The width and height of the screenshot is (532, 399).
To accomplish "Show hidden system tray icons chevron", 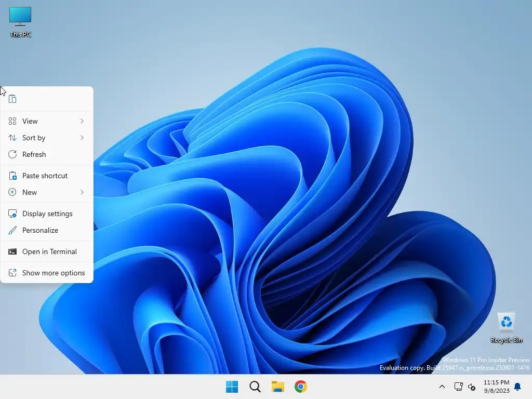I will point(442,387).
